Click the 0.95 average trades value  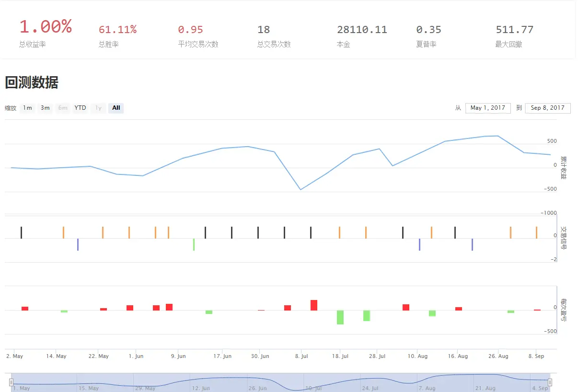[190, 30]
